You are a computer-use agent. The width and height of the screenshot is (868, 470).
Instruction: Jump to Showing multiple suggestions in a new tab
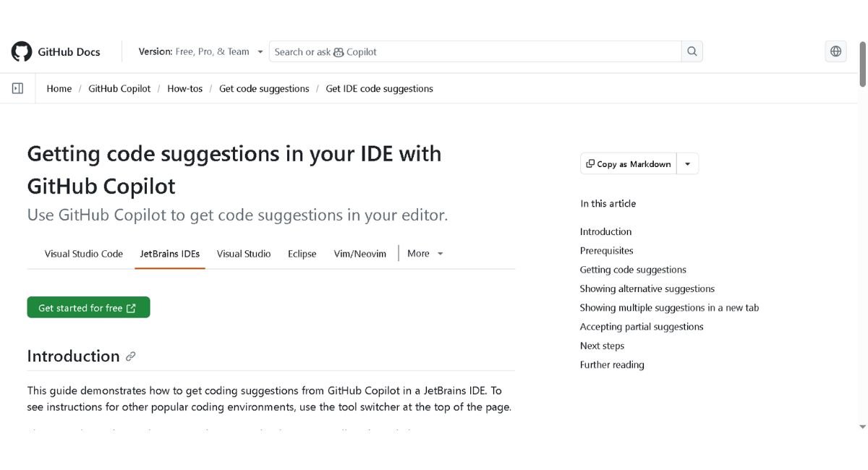(x=669, y=308)
